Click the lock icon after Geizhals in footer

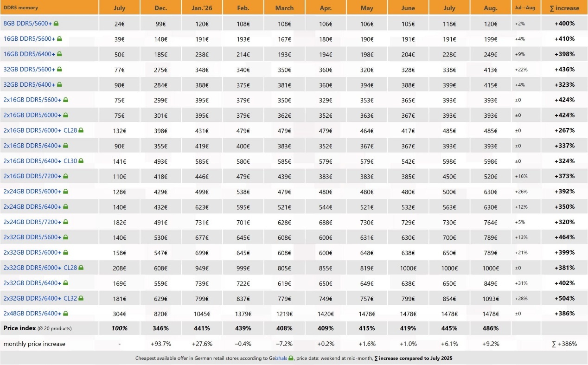(x=291, y=358)
